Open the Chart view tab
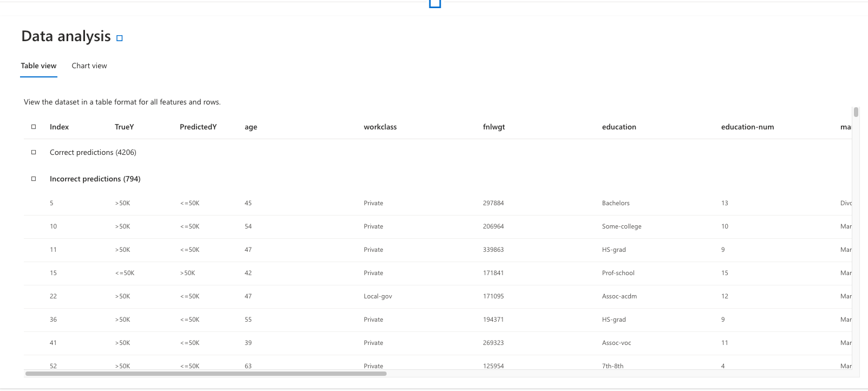 (89, 66)
